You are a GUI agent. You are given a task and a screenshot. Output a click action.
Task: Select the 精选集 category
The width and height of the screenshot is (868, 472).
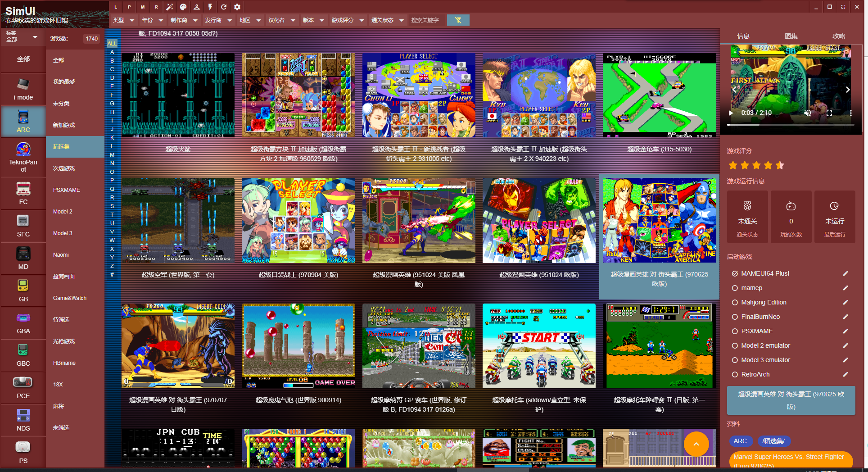point(75,147)
